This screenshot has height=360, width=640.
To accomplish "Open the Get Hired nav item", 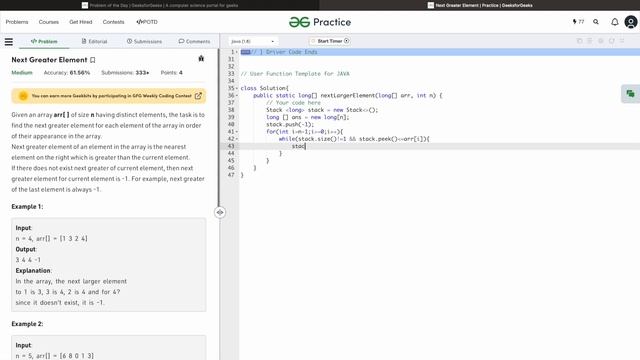I will [81, 22].
